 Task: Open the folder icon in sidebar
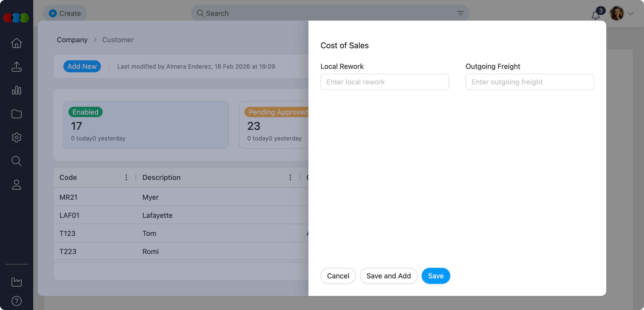(17, 114)
